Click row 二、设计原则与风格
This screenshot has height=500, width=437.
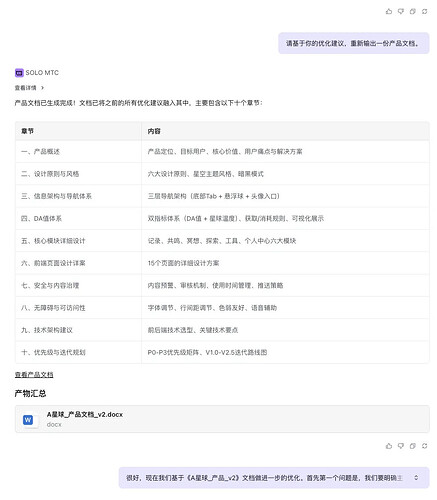click(222, 174)
